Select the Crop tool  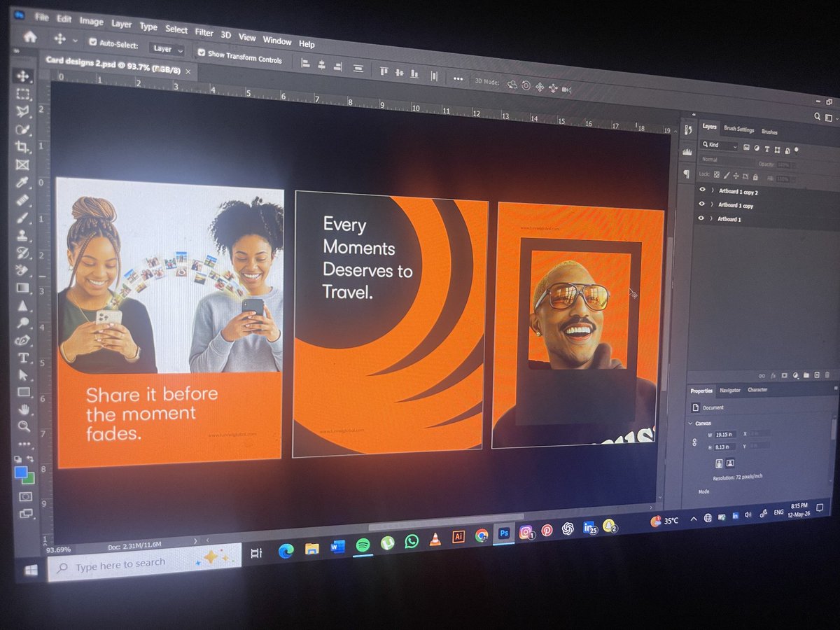coord(22,147)
